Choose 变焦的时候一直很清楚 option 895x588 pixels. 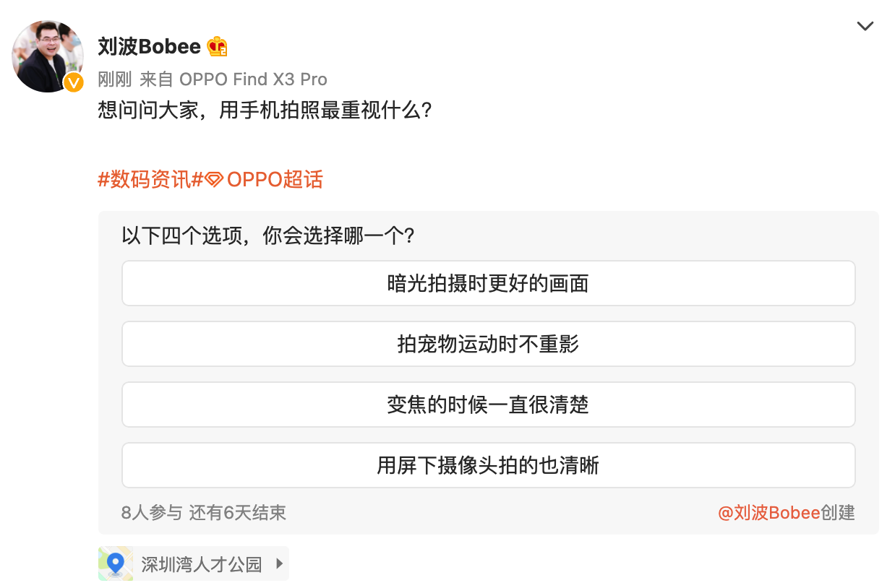[x=488, y=405]
